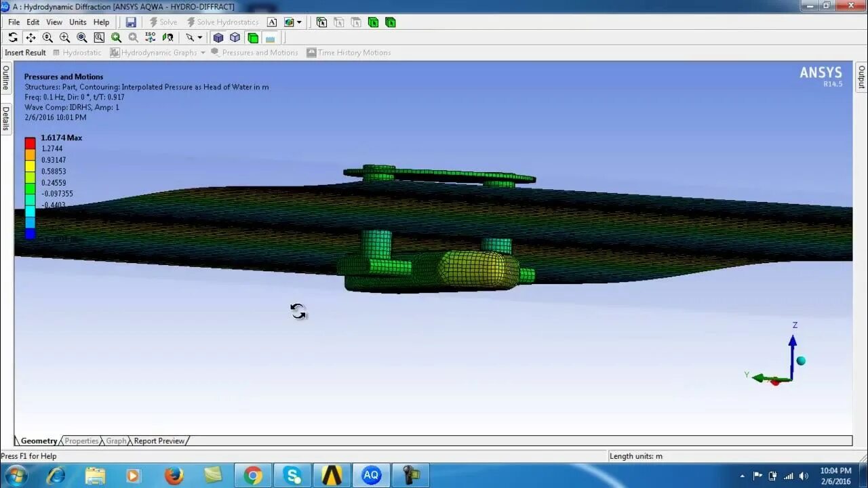Screen dimensions: 868x488
Task: Switch to the Geometry tab
Action: point(39,441)
